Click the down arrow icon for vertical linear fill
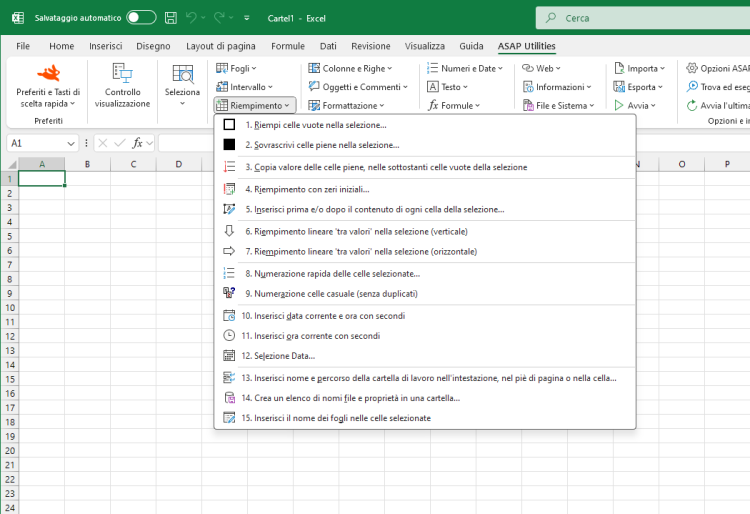Image resolution: width=750 pixels, height=514 pixels. [229, 231]
